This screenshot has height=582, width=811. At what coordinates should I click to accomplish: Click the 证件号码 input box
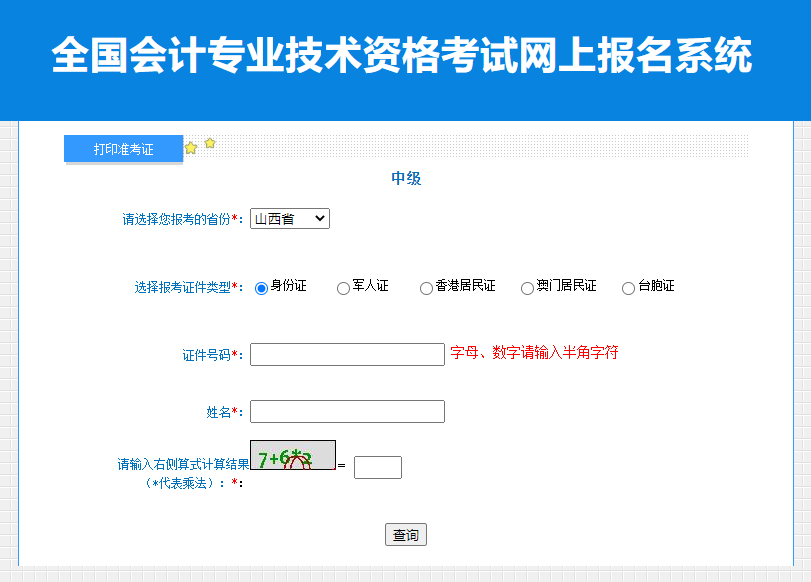point(347,353)
